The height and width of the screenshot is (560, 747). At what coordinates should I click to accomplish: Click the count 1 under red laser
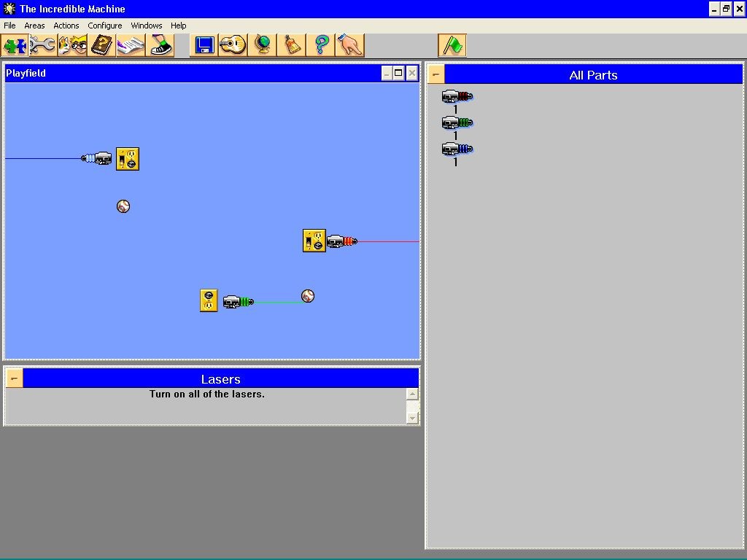[455, 109]
